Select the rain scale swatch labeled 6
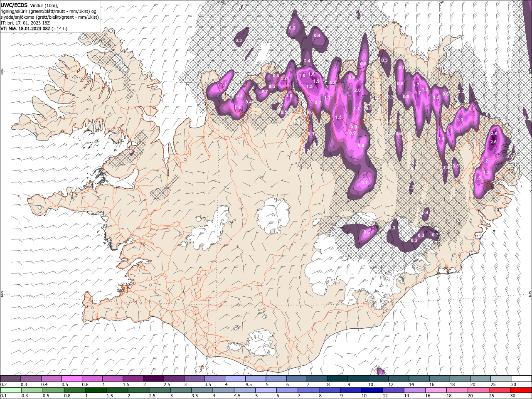The width and height of the screenshot is (532, 399). coord(287,390)
